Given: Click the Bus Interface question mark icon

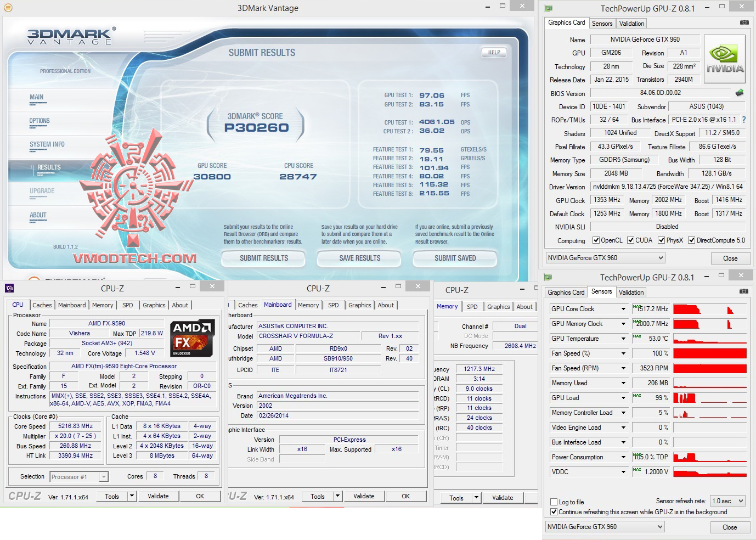Looking at the screenshot, I should (x=744, y=120).
